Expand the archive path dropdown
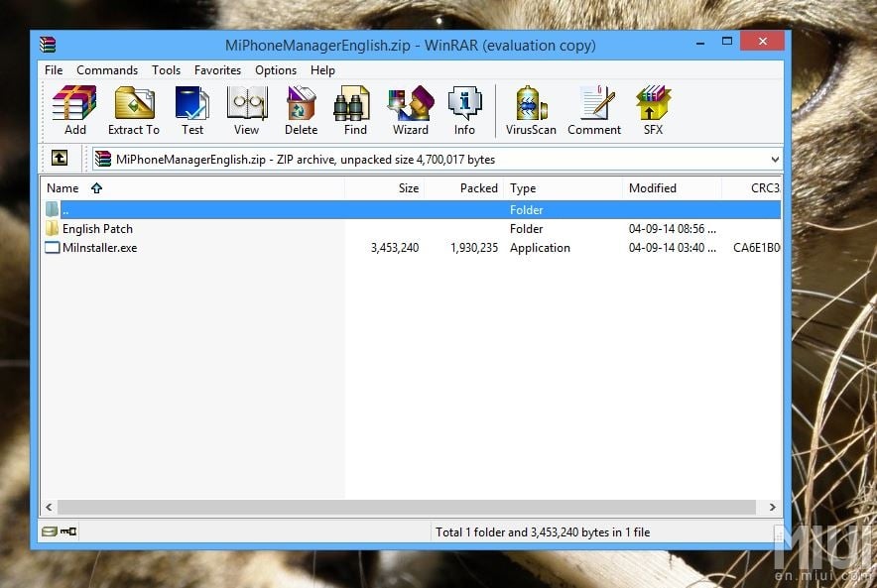877x588 pixels. tap(775, 160)
